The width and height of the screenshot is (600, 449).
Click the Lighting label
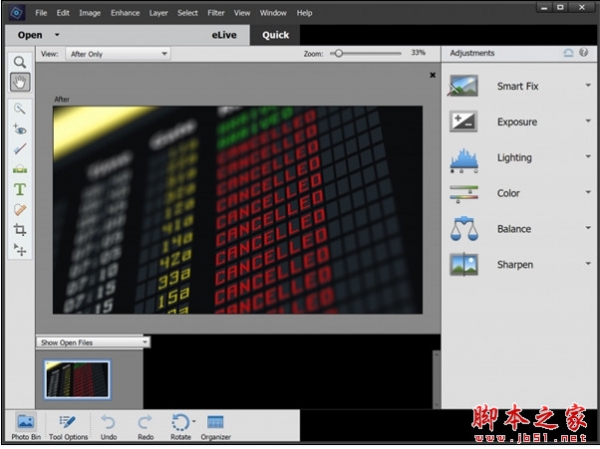click(x=514, y=157)
